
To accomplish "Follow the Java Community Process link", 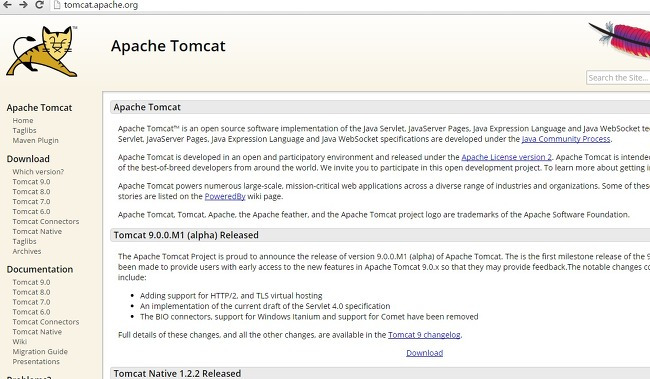I will click(x=566, y=139).
